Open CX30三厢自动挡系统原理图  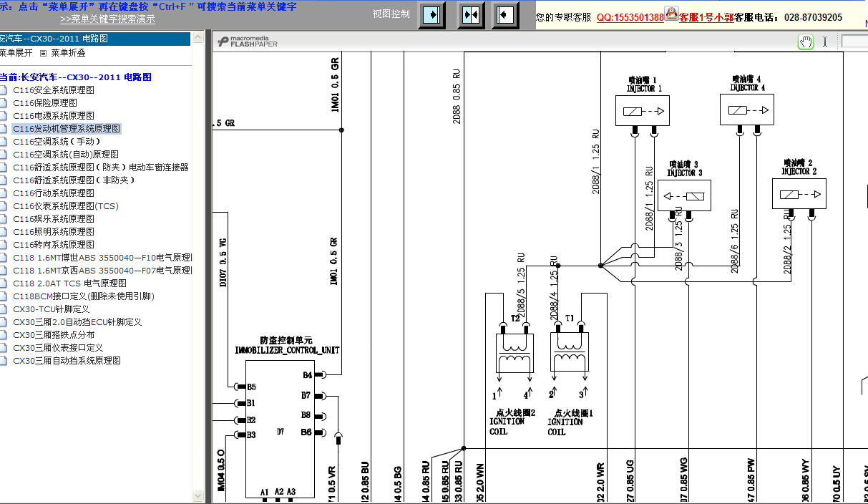coord(67,361)
